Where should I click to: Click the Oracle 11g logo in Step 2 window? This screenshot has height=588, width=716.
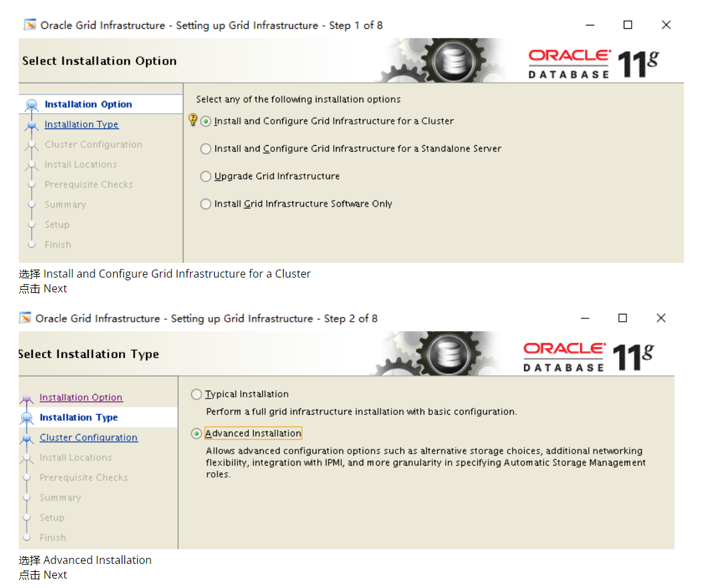[589, 356]
